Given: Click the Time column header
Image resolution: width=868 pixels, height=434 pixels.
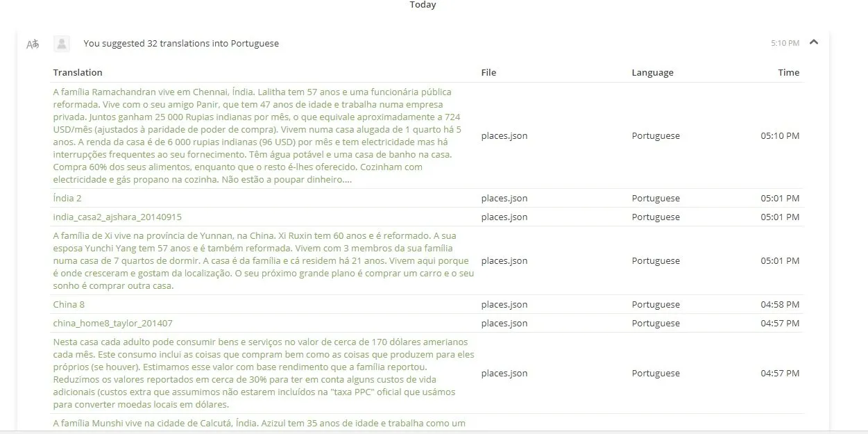Looking at the screenshot, I should point(789,73).
